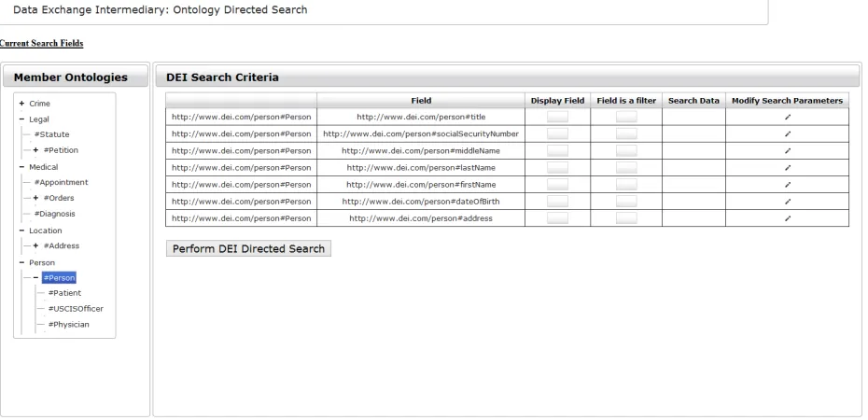Click Perform DEI Directed Search button
Screen dimensions: 868x420
point(248,248)
